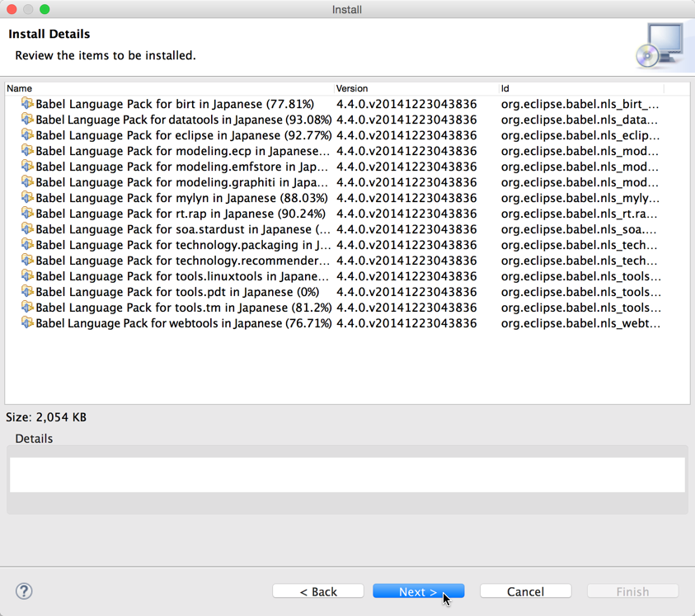Click the eclipse language pack feature icon
This screenshot has height=616, width=695.
[27, 134]
